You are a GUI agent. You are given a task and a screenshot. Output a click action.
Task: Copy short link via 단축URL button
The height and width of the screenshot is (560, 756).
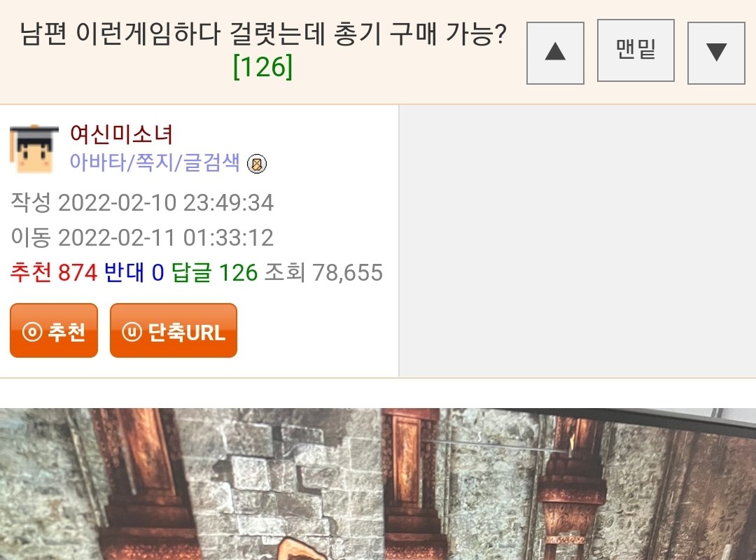[x=174, y=330]
